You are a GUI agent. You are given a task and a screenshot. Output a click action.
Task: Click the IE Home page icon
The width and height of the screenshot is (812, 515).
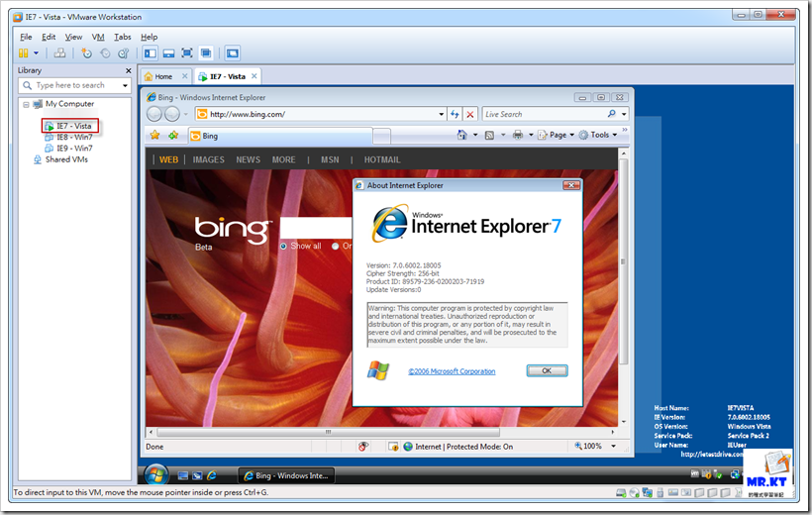461,135
